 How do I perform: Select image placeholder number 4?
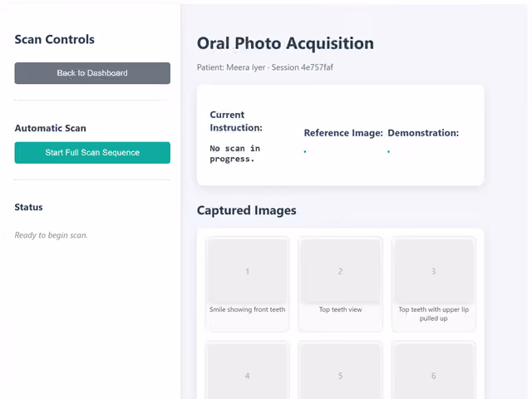[x=248, y=372]
